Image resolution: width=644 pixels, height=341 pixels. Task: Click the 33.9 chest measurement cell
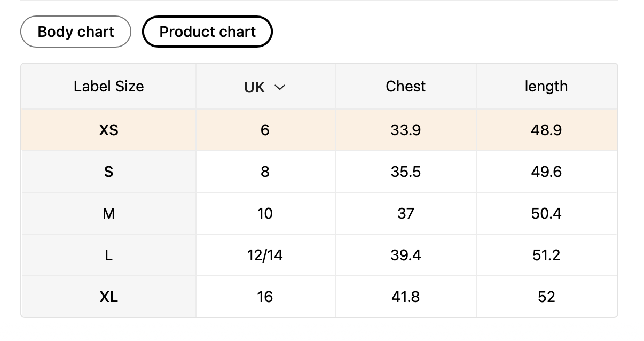[x=405, y=130]
